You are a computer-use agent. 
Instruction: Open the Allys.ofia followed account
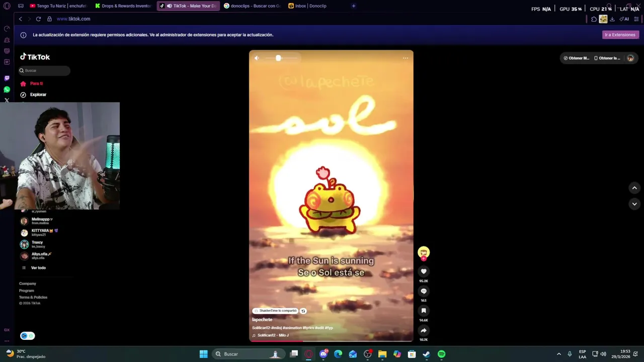[x=36, y=255]
